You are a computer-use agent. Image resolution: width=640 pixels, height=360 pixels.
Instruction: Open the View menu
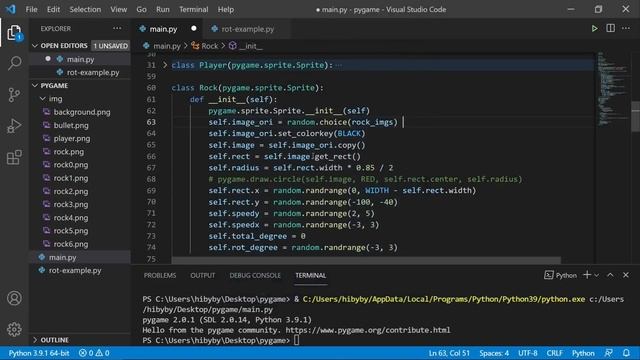(x=118, y=9)
